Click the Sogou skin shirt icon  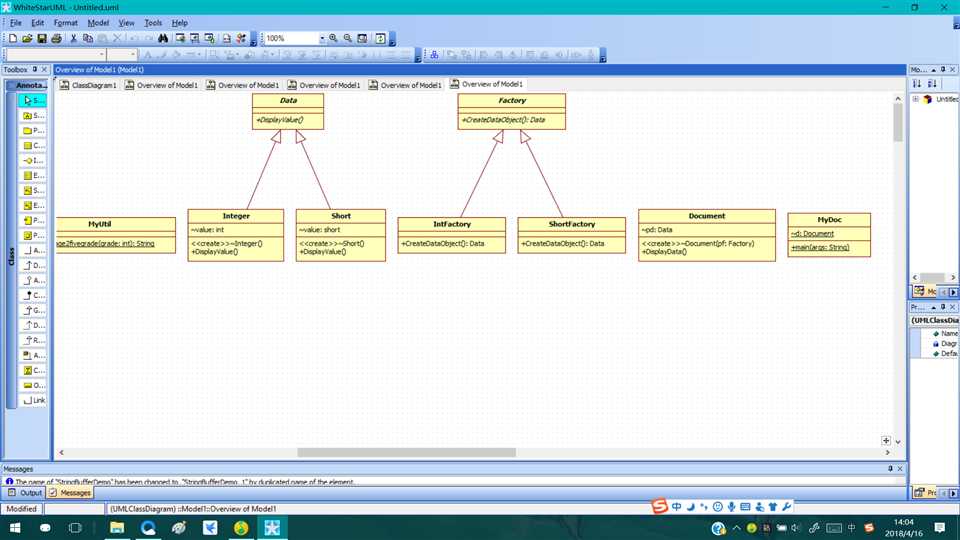point(773,506)
